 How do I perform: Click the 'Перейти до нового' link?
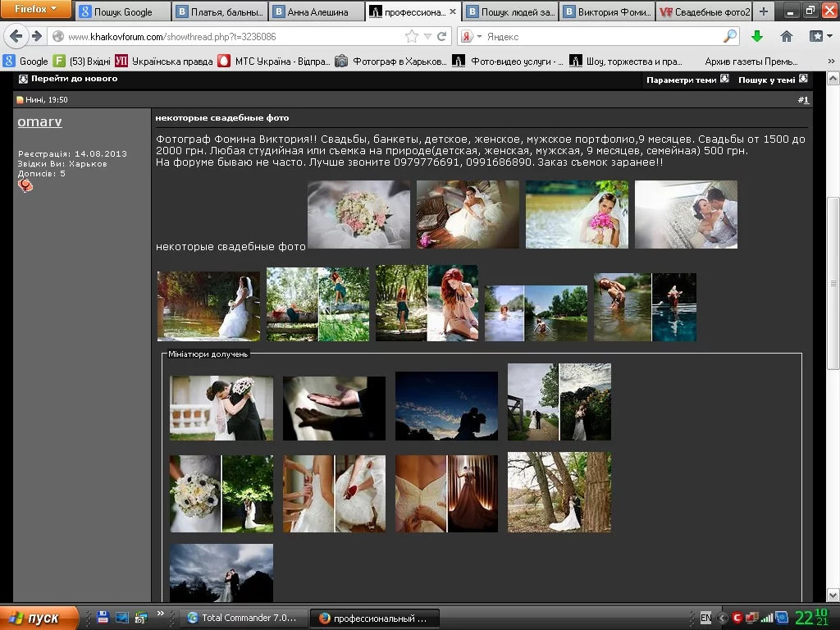coord(74,79)
